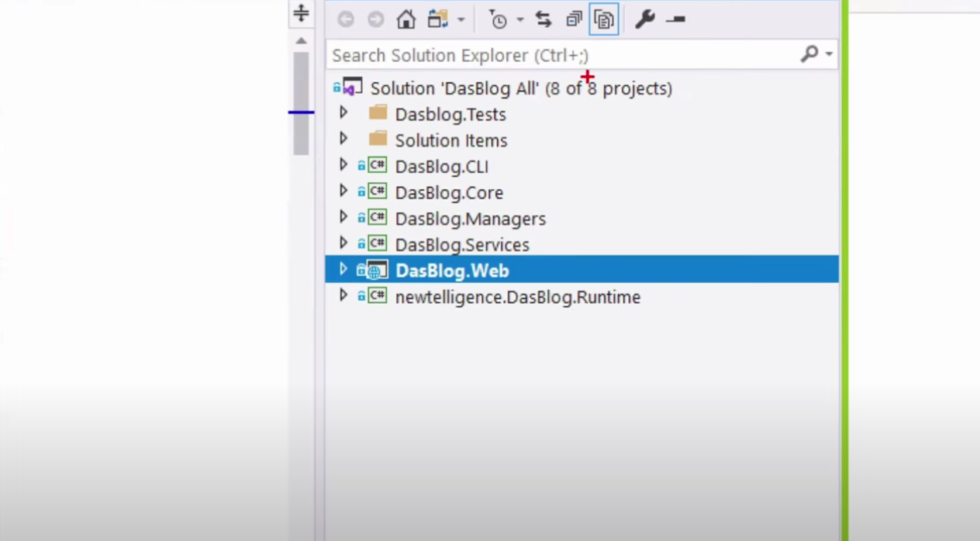The image size is (980, 541).
Task: Go to Home view in Solution Explorer
Action: pyautogui.click(x=406, y=19)
